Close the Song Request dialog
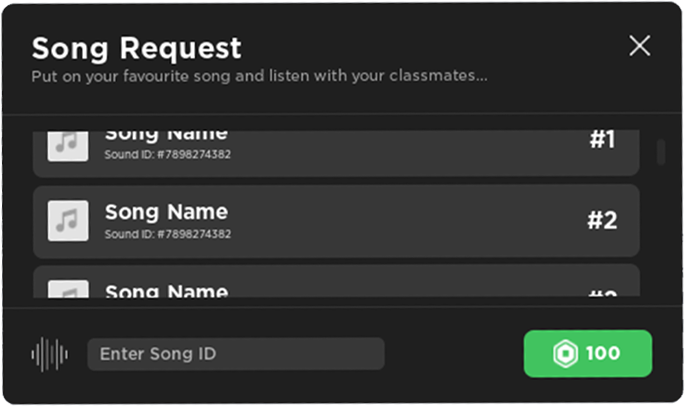 click(639, 46)
